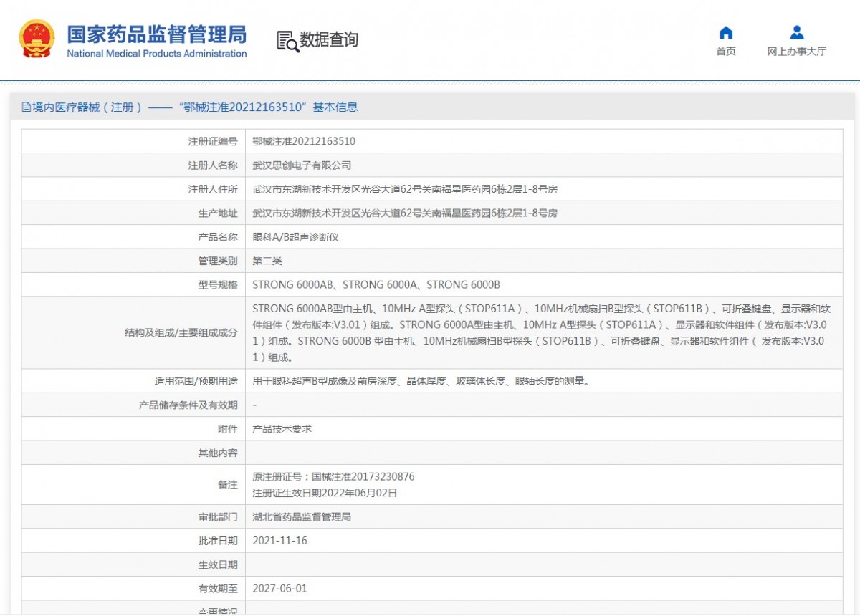Click the 注册证编号 row label
This screenshot has height=616, width=860.
coord(213,142)
